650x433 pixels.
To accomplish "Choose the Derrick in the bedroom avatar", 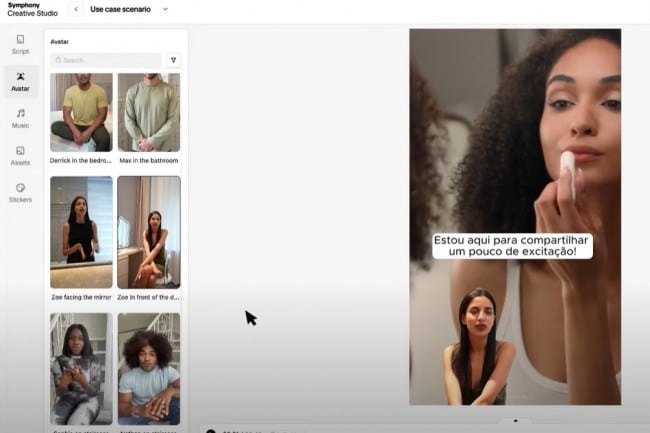I will pos(81,112).
